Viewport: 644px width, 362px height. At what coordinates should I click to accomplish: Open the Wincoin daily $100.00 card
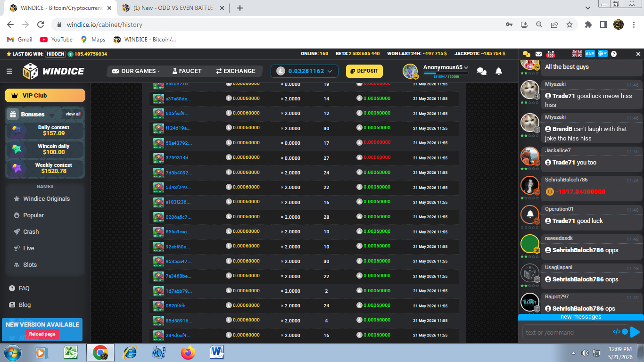pyautogui.click(x=45, y=149)
